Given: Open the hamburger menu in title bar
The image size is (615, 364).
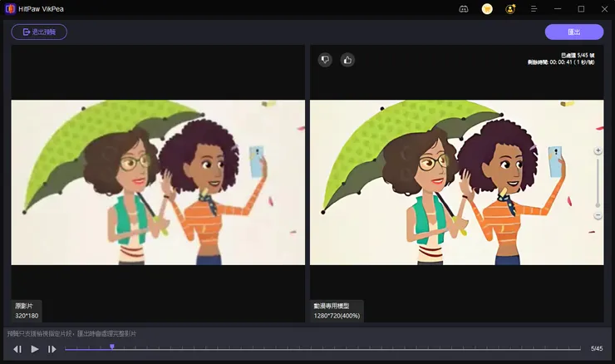Looking at the screenshot, I should 534,8.
